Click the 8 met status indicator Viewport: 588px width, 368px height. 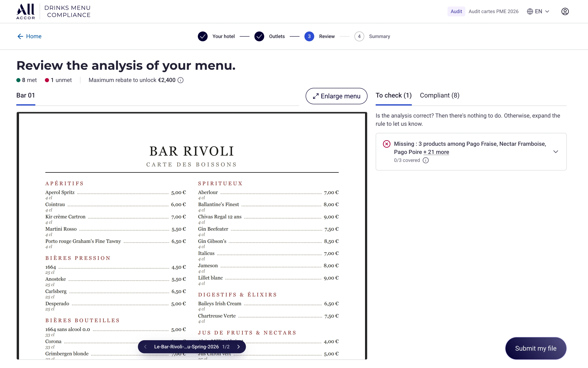tap(27, 80)
